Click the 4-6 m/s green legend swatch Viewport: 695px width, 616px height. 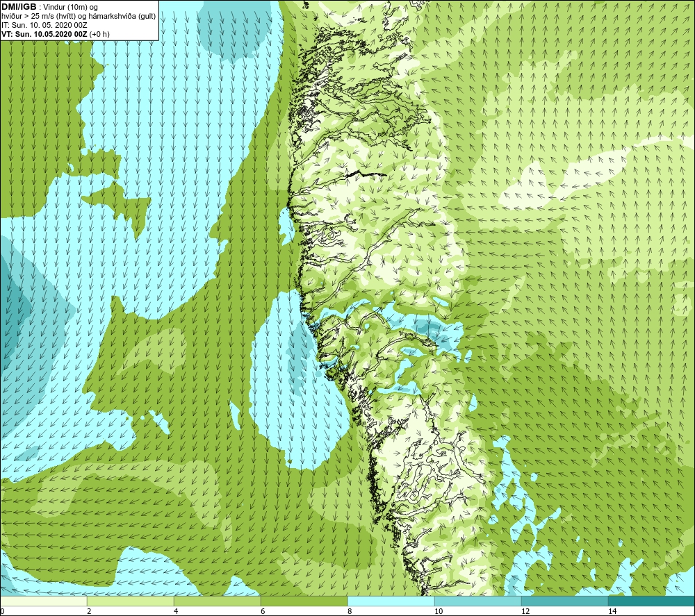pyautogui.click(x=217, y=601)
